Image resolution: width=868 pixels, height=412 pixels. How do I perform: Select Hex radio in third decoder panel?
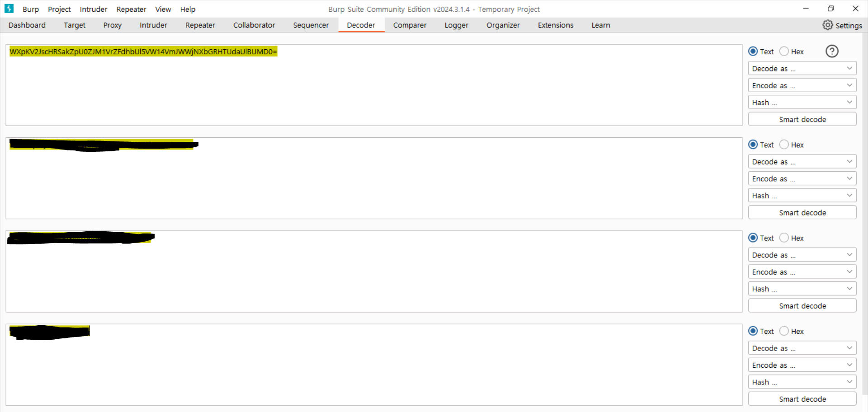784,238
